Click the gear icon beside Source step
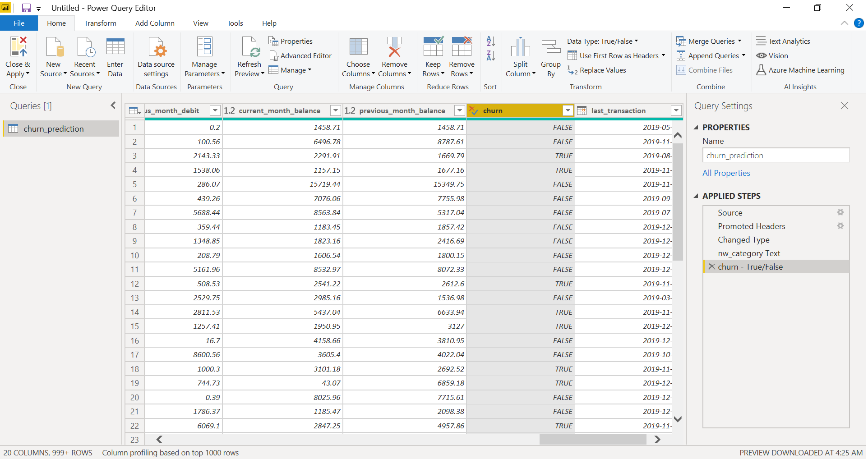 coord(840,212)
